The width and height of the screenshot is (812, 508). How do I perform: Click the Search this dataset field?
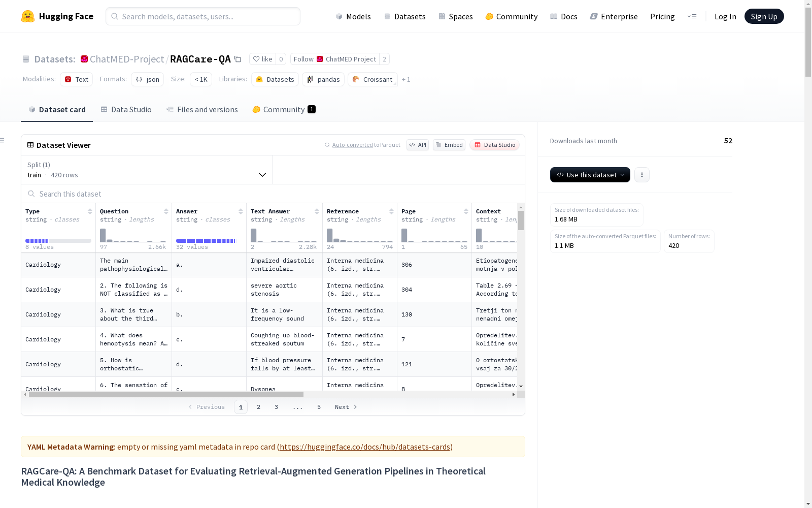(273, 194)
